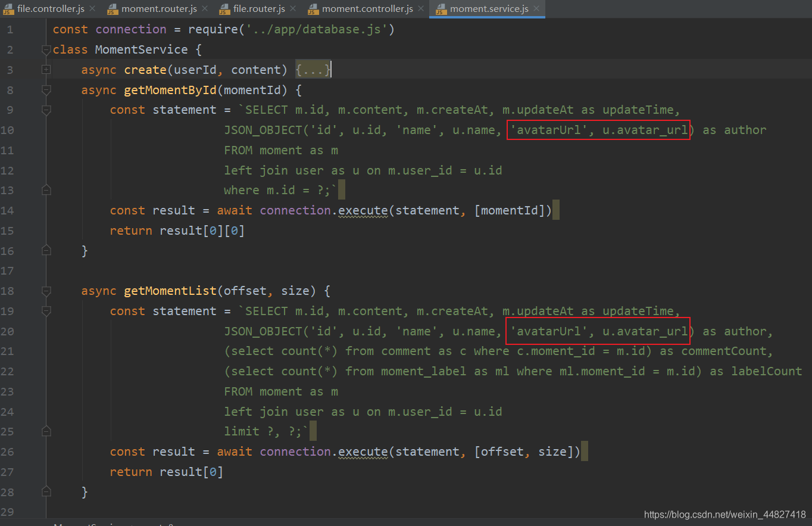Click the create method name on line 3
This screenshot has height=526, width=812.
145,70
